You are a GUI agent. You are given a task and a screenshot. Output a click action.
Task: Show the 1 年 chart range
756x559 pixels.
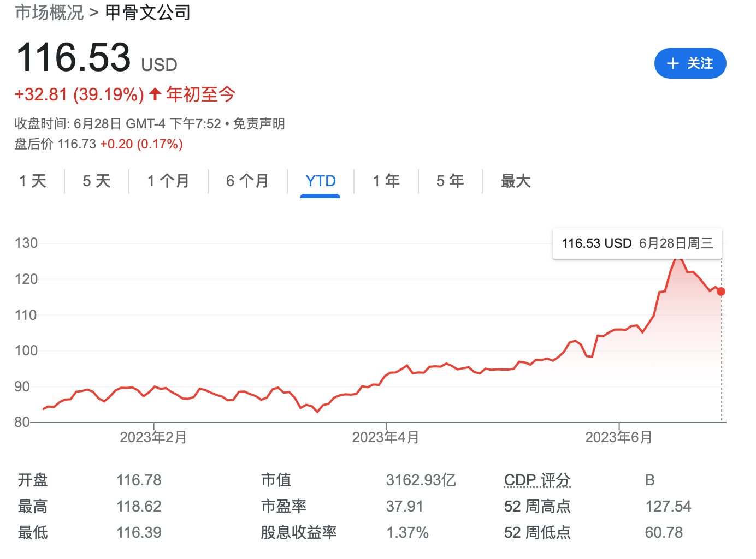[386, 181]
